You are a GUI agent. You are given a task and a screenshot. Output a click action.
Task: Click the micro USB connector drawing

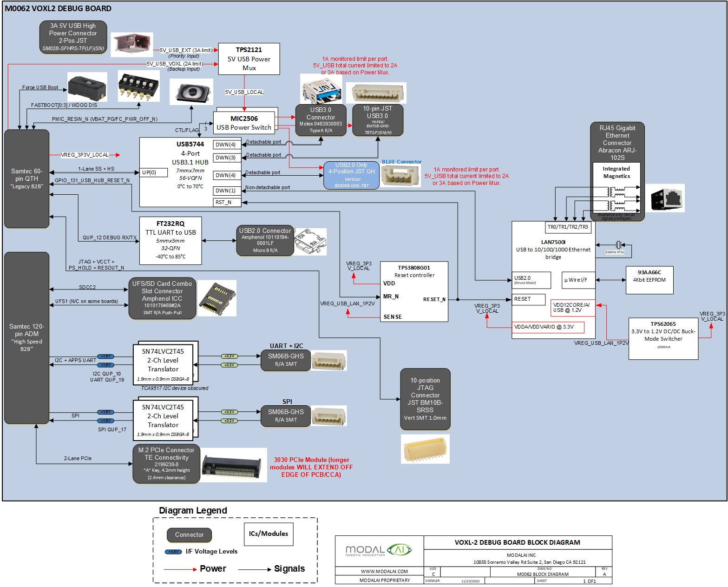tap(310, 242)
